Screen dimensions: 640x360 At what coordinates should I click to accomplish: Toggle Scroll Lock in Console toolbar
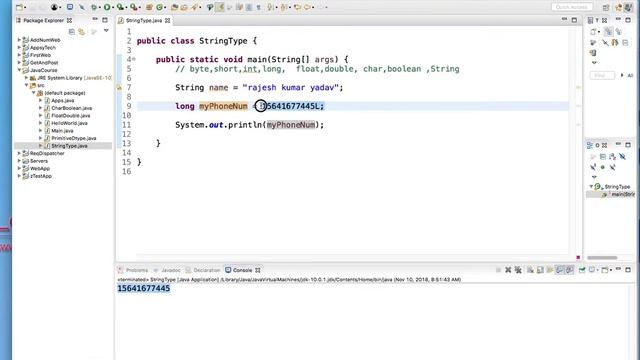(540, 270)
